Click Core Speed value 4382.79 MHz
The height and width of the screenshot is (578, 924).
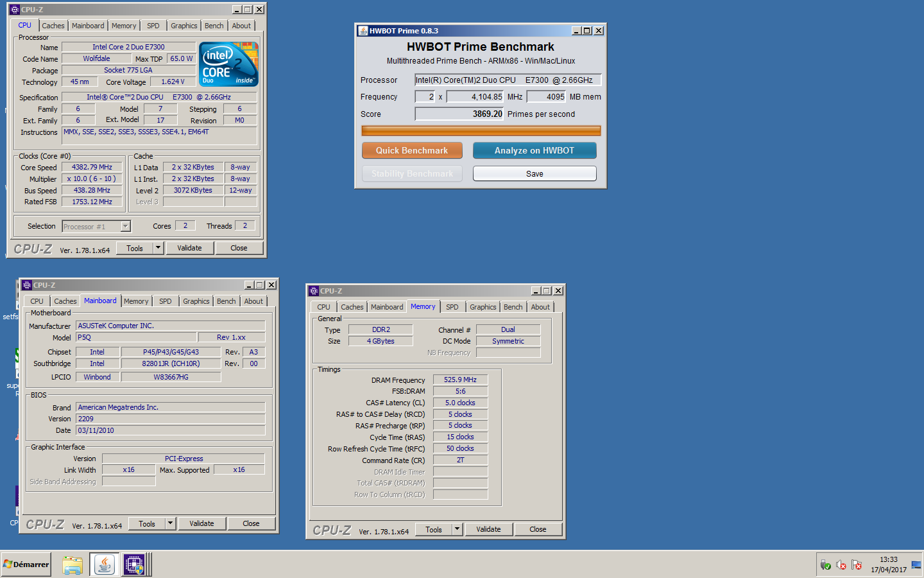92,167
